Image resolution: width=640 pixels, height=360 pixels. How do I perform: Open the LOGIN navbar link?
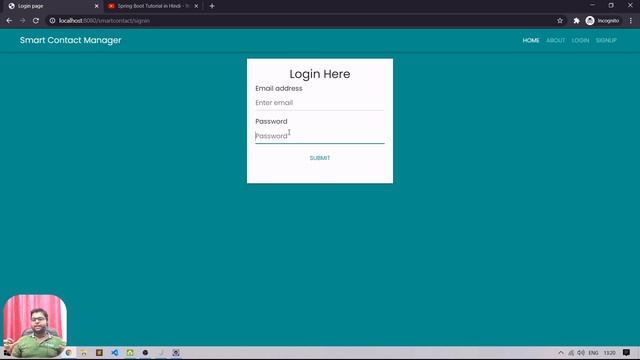click(x=580, y=40)
